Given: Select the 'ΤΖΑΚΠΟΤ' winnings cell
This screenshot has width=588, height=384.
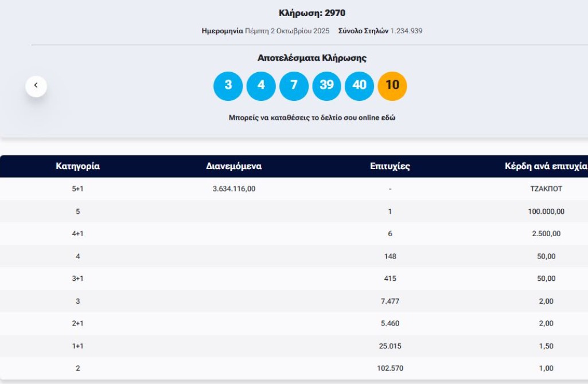Looking at the screenshot, I should point(546,189).
